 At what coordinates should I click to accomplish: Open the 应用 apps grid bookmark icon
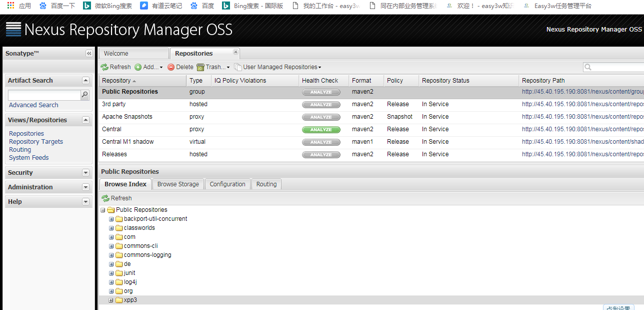coord(10,6)
